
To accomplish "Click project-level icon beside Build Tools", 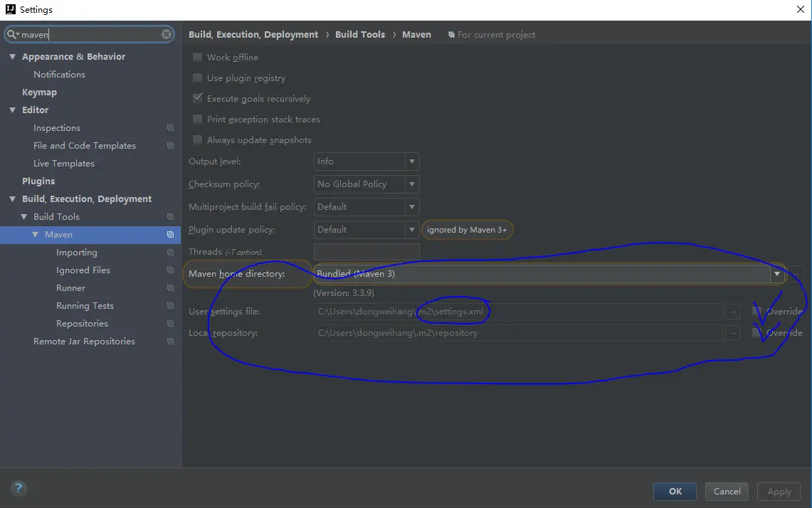I will [170, 216].
